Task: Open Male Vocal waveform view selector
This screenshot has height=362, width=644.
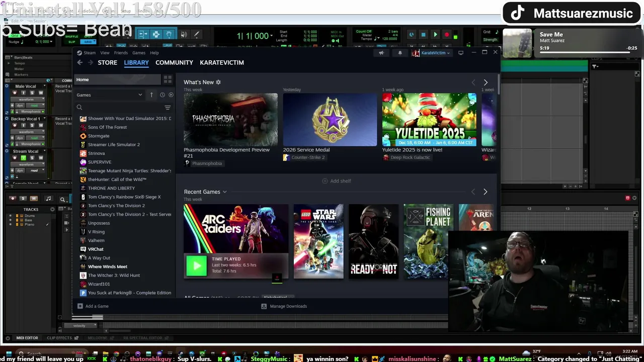Action: (28, 100)
